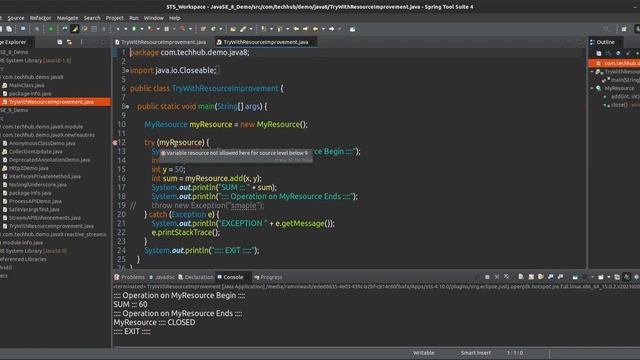Open the New Java Class dropdown arrow
The height and width of the screenshot is (360, 640).
[x=221, y=29]
